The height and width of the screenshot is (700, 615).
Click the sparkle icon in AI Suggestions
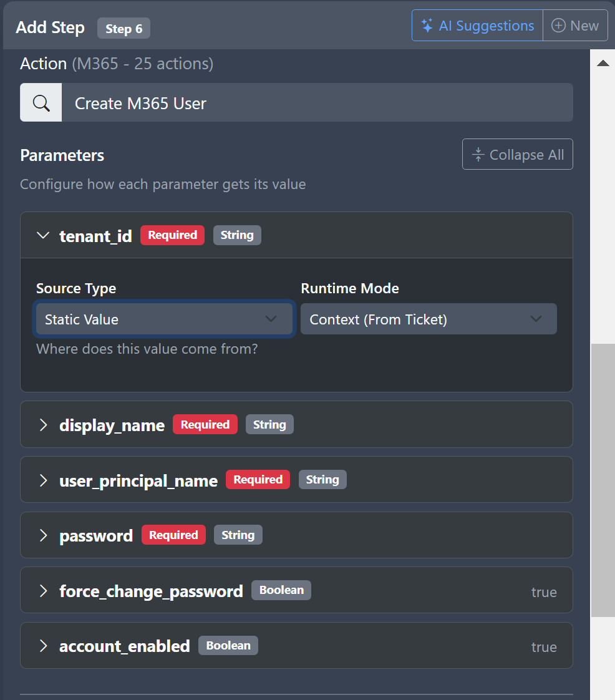point(427,26)
